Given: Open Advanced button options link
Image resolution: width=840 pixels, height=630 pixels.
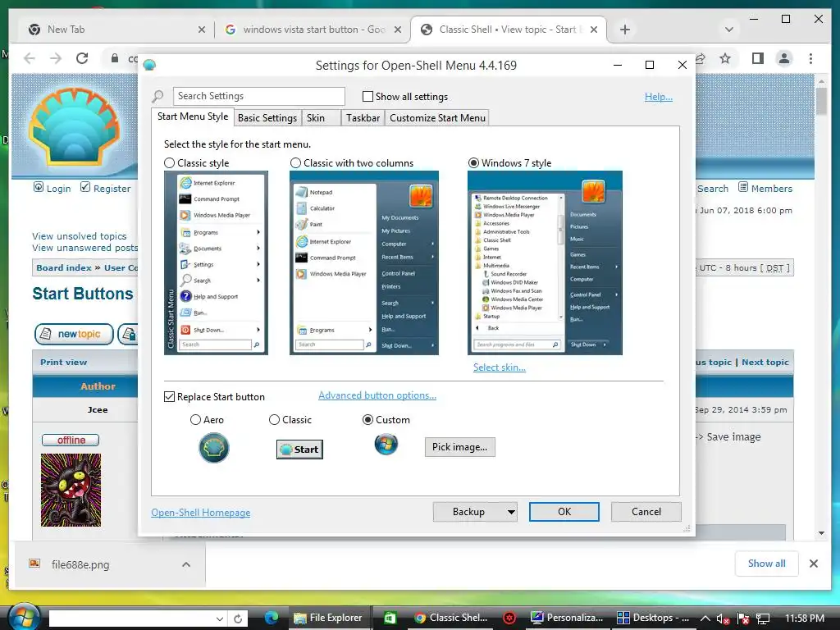Looking at the screenshot, I should click(377, 395).
